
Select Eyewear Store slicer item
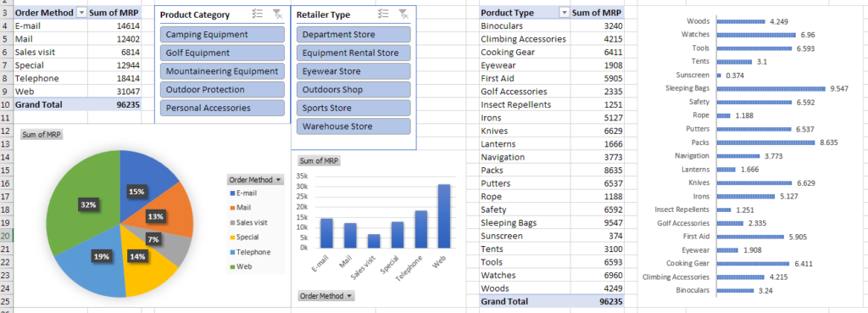click(x=353, y=71)
